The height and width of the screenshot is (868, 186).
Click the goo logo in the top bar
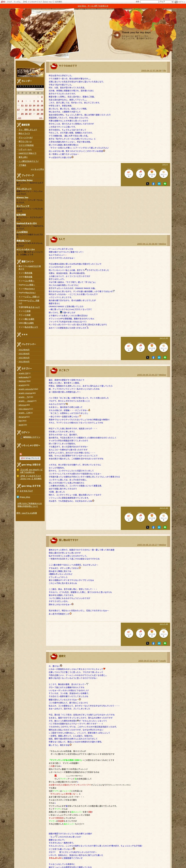(x=3, y=2)
